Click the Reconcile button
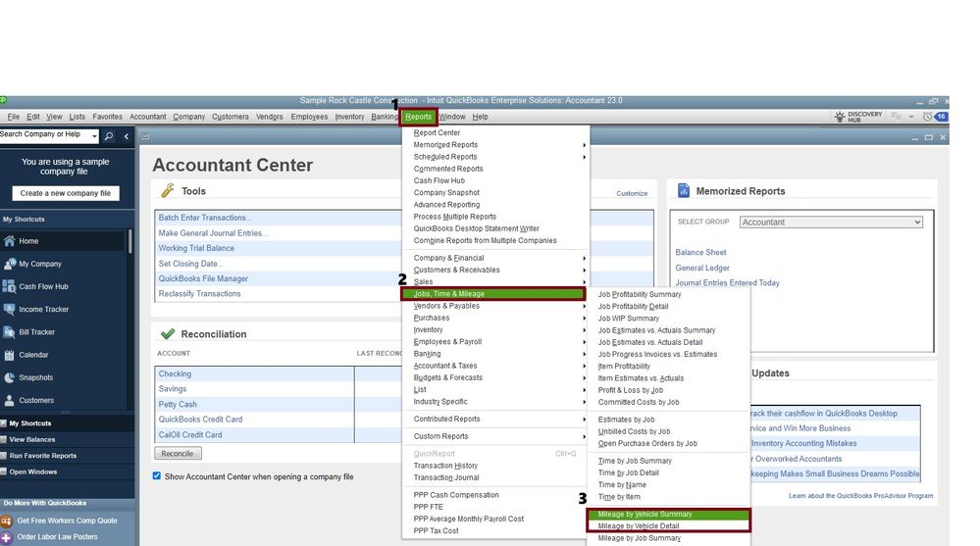Screen dimensions: 980x546 tap(178, 454)
